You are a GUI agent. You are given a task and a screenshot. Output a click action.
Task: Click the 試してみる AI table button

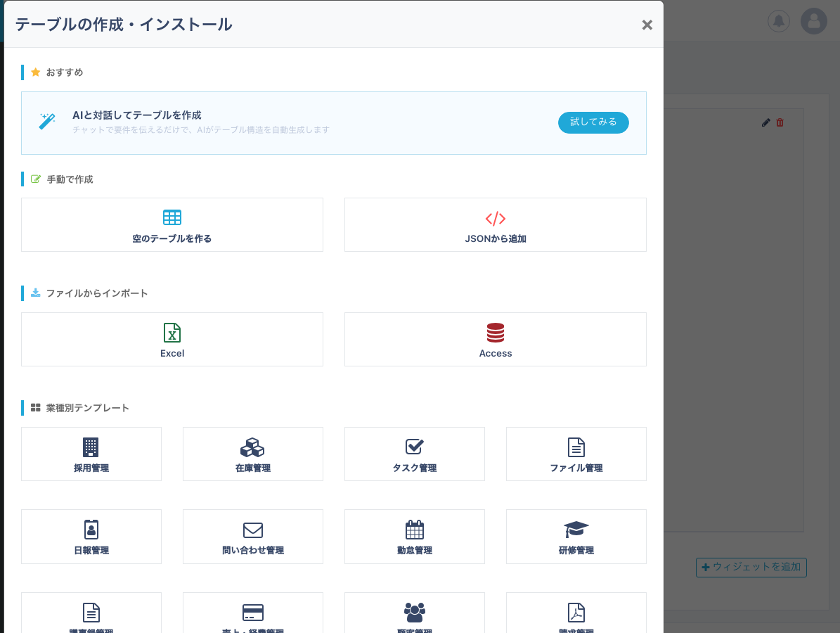tap(593, 122)
